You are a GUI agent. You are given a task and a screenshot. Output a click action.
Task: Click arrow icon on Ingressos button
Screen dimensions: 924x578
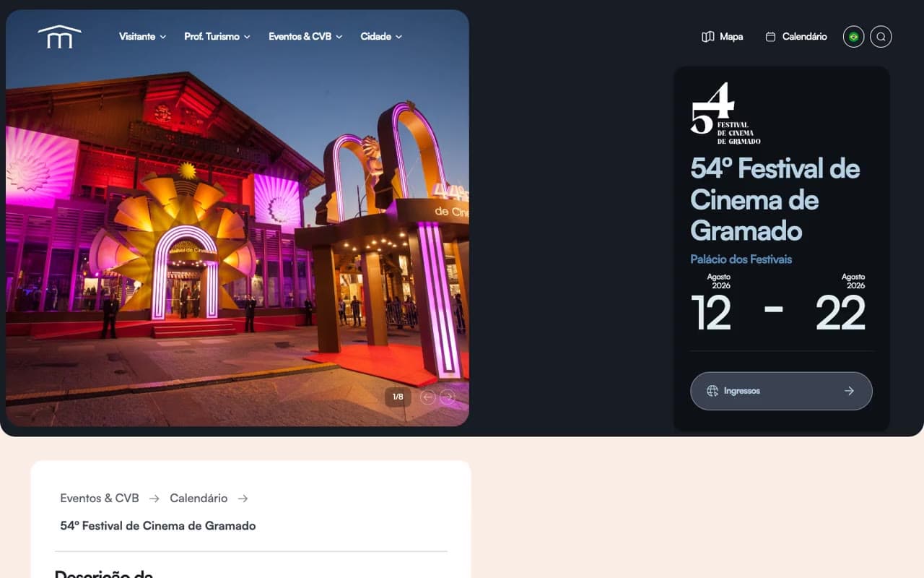[849, 391]
